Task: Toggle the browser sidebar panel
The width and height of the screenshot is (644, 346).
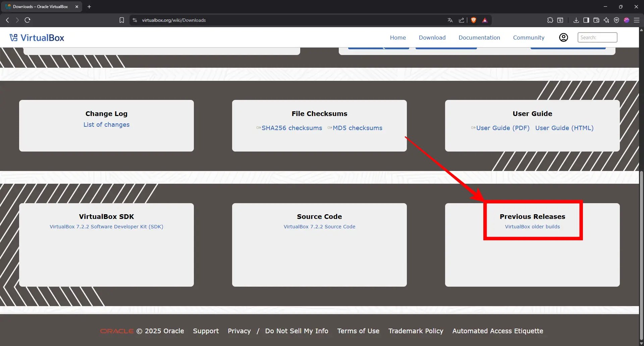Action: tap(586, 20)
